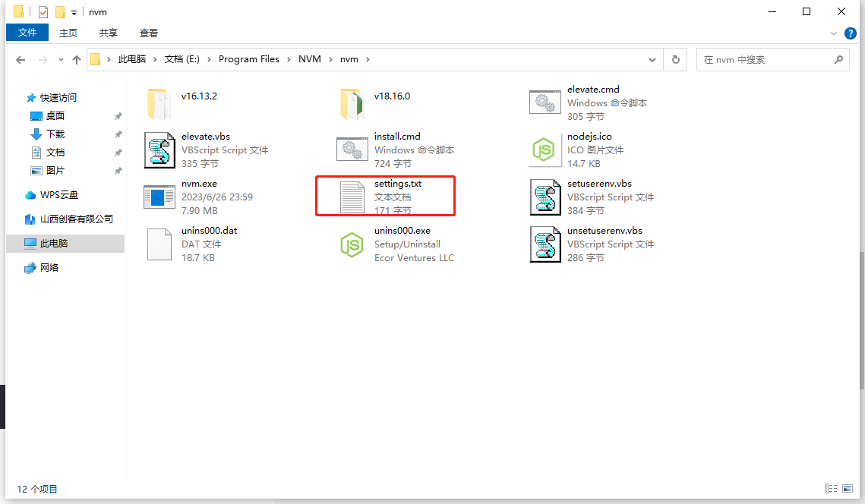Open the address bar history dropdown
Image resolution: width=865 pixels, height=504 pixels.
652,59
